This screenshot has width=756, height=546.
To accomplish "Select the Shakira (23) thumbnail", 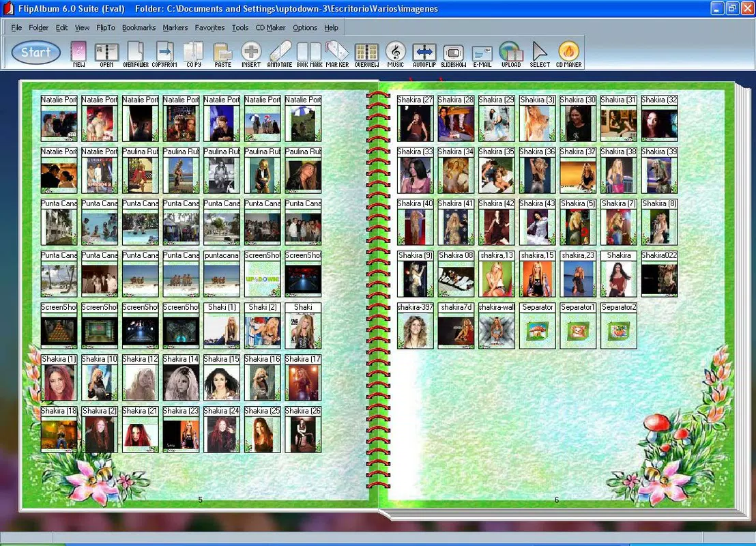I will (181, 429).
